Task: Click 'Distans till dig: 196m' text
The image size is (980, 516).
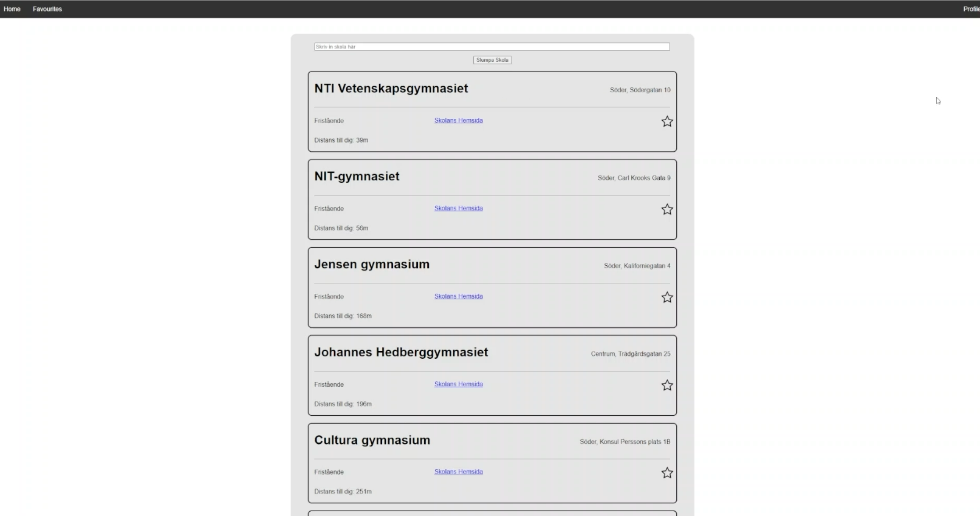Action: tap(343, 404)
